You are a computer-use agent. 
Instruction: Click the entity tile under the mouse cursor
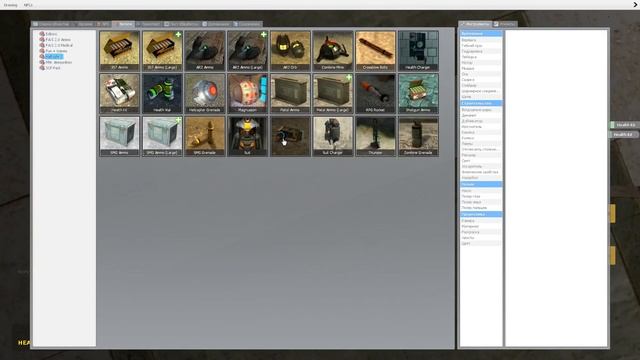[x=290, y=136]
